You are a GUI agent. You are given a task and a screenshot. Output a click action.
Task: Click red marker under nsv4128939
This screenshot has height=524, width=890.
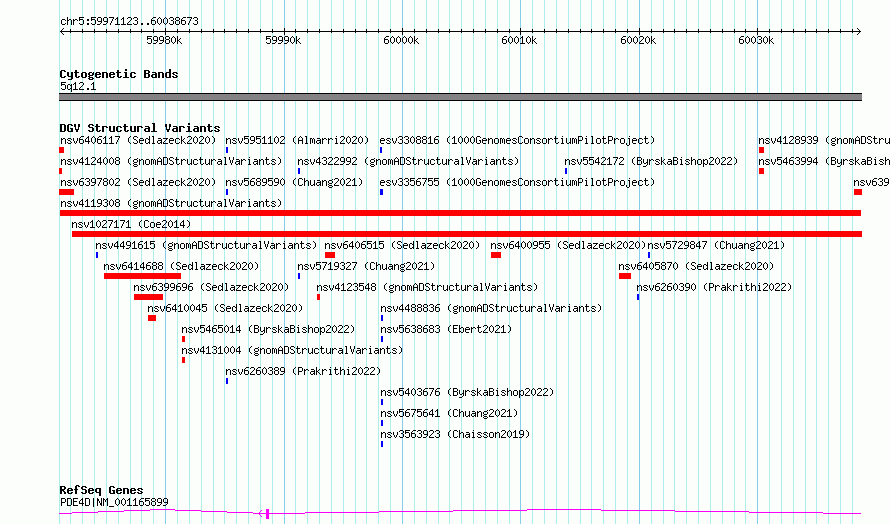(761, 150)
